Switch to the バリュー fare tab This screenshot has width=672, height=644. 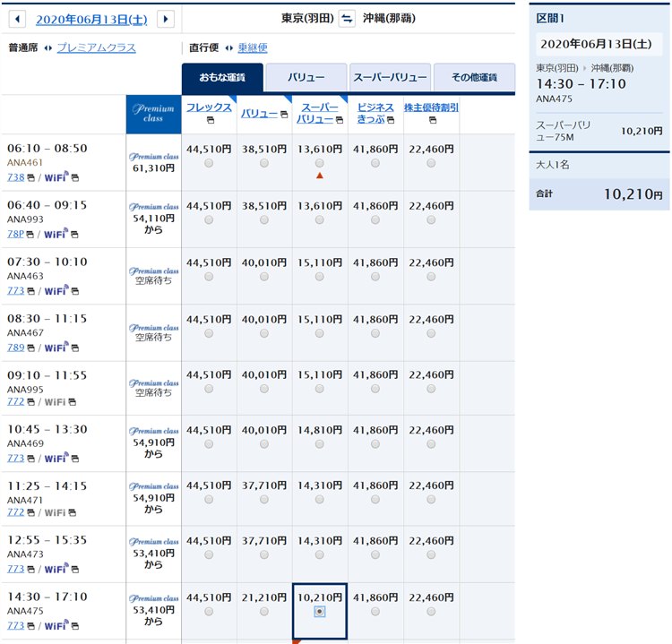pos(306,78)
